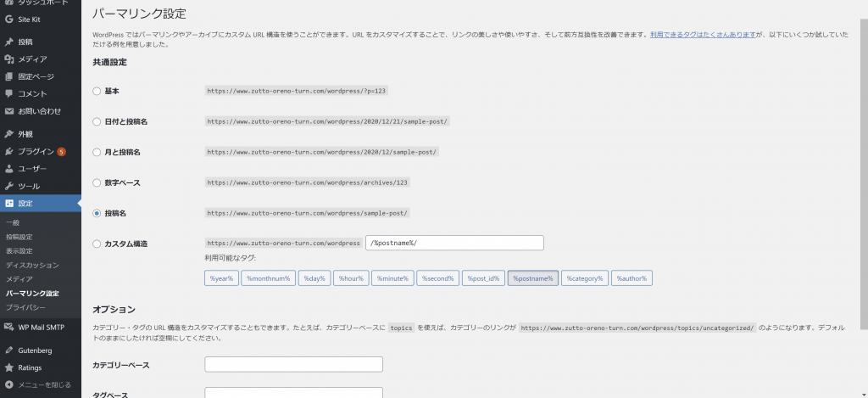The width and height of the screenshot is (868, 398).
Task: Insert the %hour% tag
Action: (x=351, y=277)
